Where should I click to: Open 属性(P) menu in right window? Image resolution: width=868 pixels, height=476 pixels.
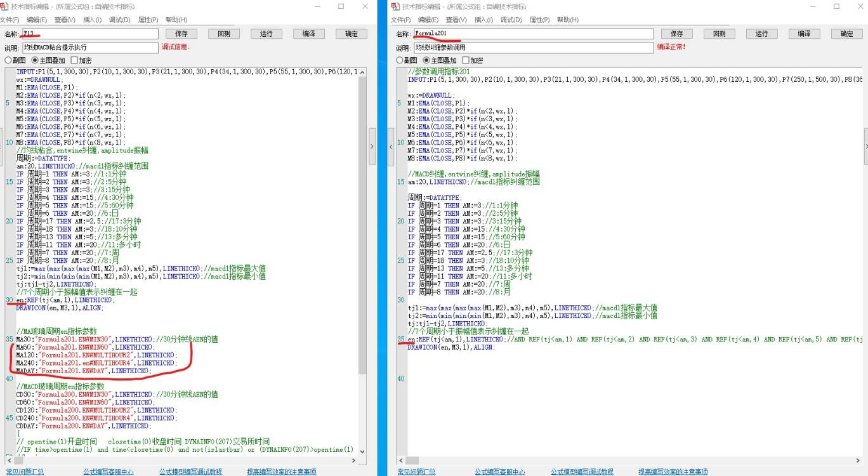coord(539,20)
